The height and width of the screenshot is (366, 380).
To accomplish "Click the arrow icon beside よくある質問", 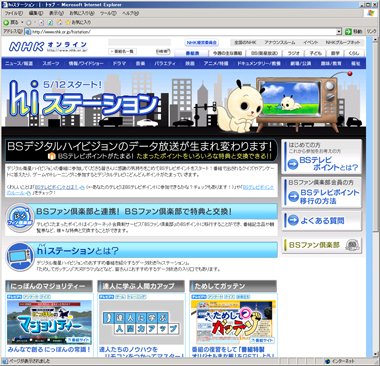I will point(293,220).
